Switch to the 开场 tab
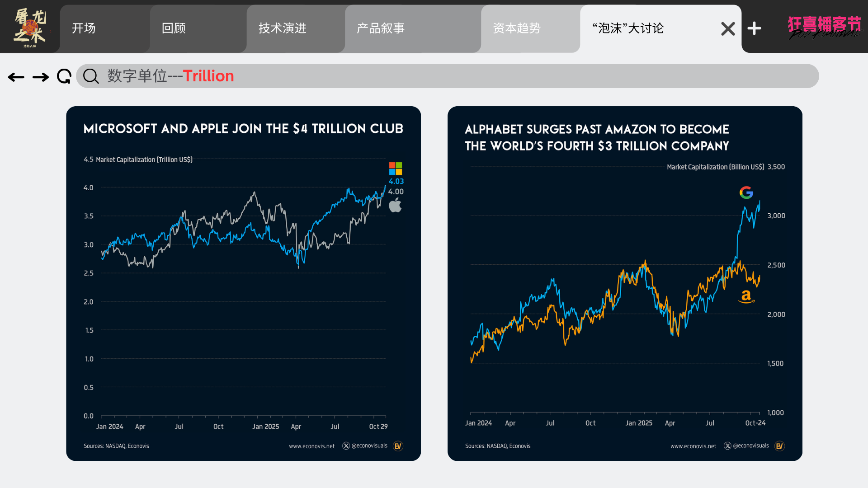868x488 pixels. click(84, 28)
